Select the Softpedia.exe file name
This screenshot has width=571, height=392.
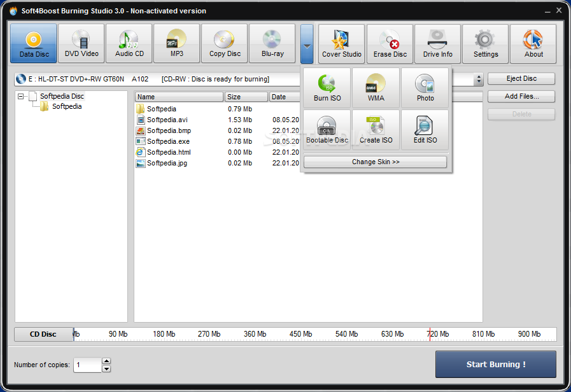168,141
